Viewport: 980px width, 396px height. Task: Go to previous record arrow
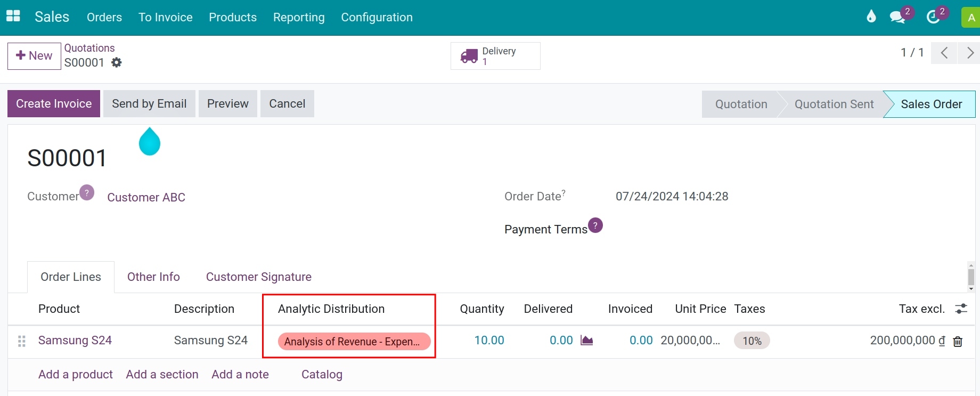click(x=944, y=53)
